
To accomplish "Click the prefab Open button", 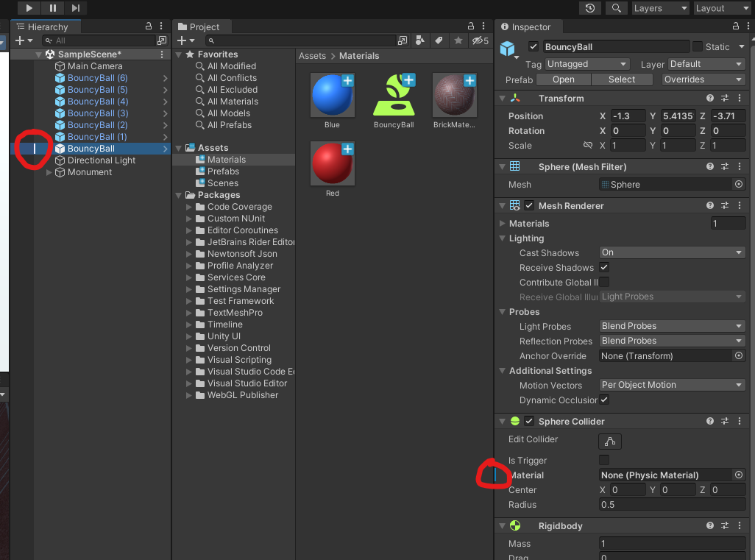I will point(564,79).
